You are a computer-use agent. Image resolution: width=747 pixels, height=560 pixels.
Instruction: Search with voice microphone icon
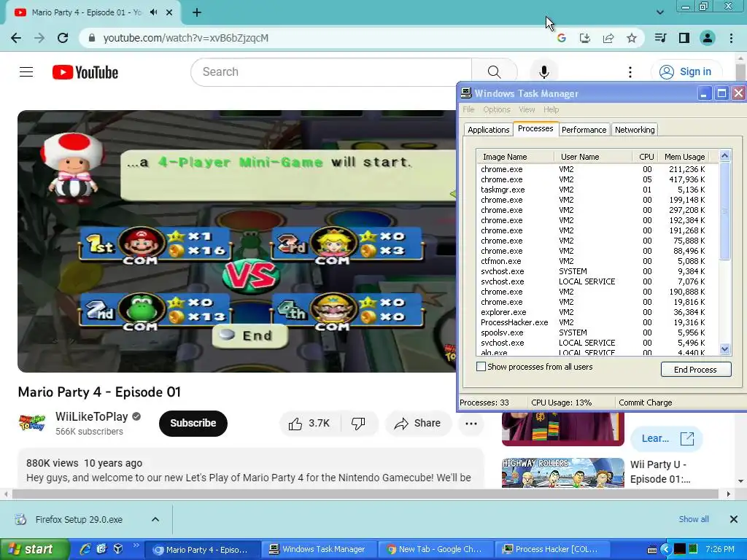pos(544,72)
